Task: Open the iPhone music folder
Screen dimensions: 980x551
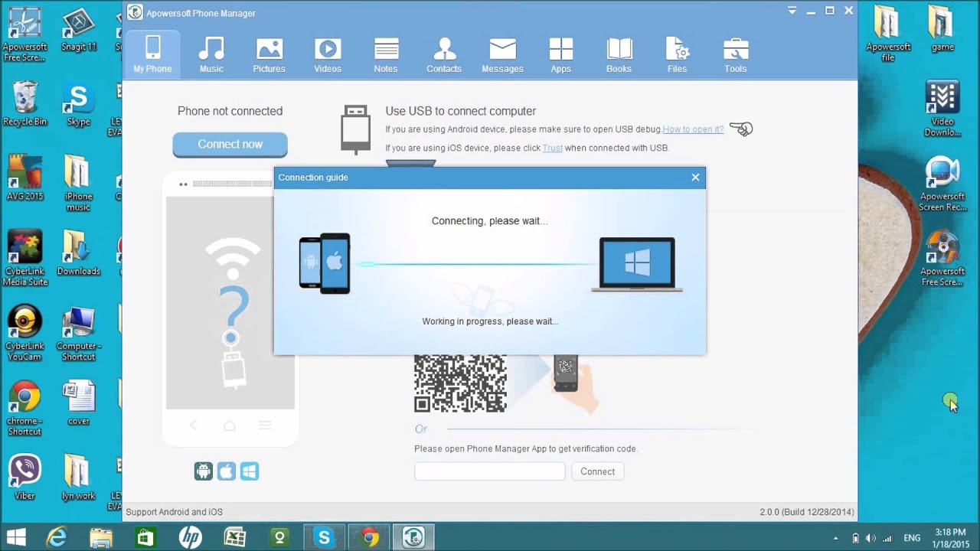Action: point(78,184)
